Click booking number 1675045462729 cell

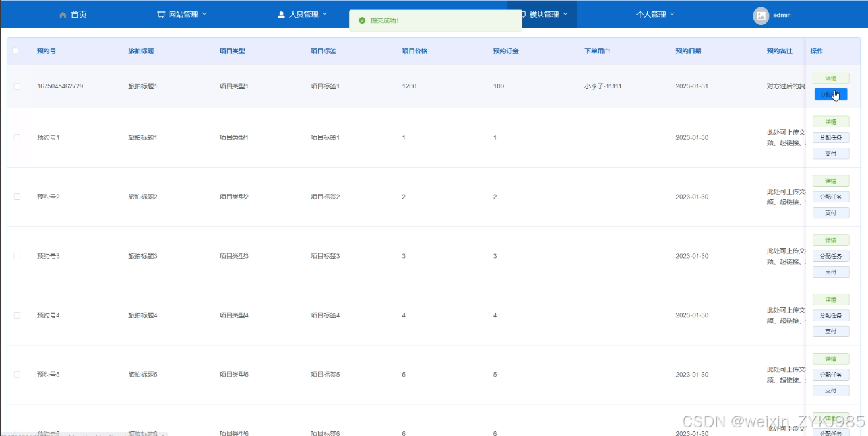click(x=60, y=86)
